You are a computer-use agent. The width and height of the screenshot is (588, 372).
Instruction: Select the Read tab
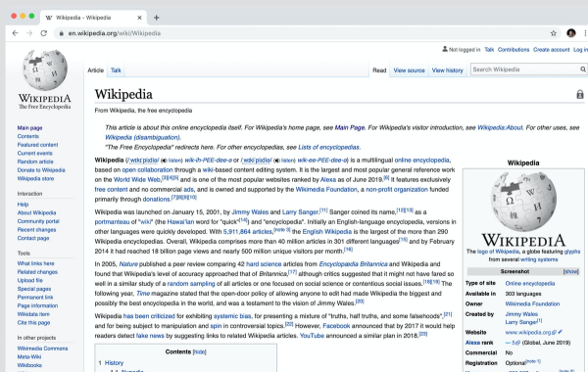point(379,70)
